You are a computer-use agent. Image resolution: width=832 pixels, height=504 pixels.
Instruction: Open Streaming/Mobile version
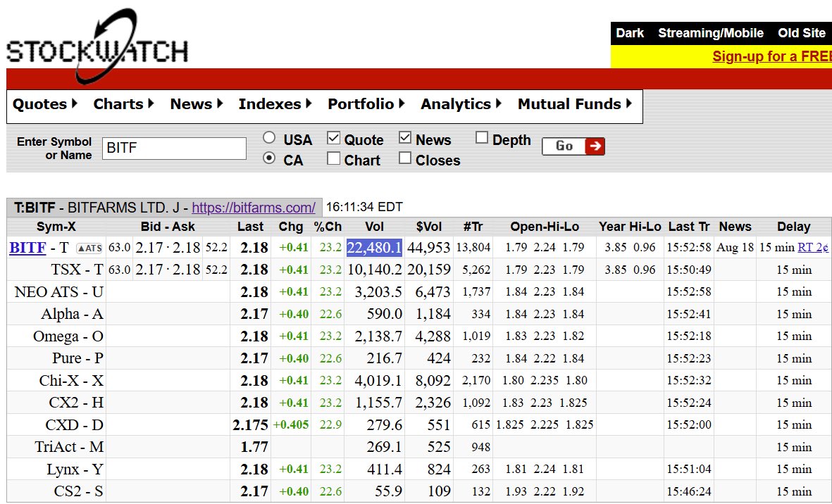(x=711, y=33)
